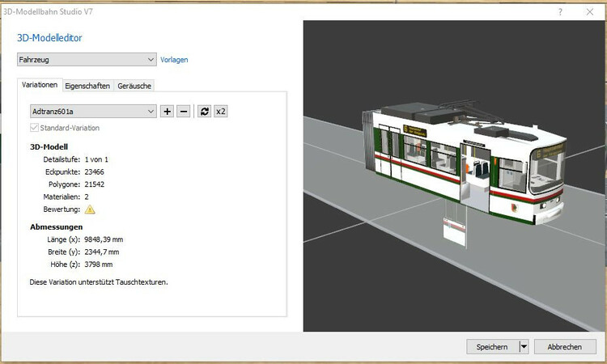
Task: Remove variation using the minus button
Action: pyautogui.click(x=184, y=112)
